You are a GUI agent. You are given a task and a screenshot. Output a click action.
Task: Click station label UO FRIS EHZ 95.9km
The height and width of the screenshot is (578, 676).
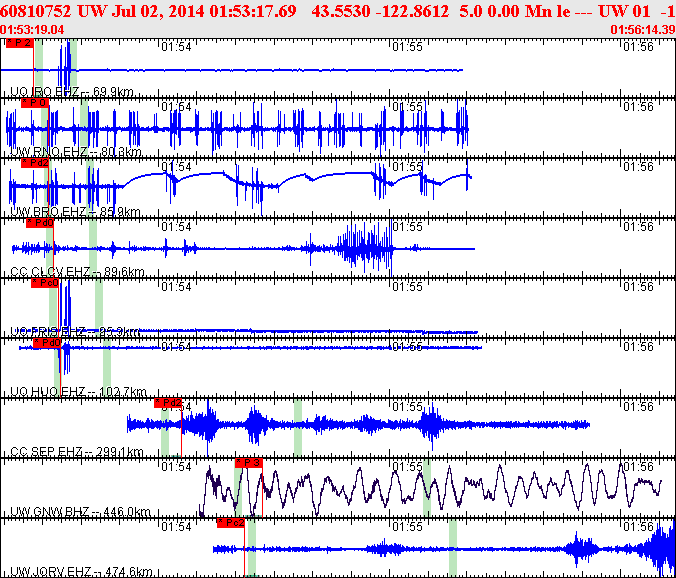tap(75, 332)
